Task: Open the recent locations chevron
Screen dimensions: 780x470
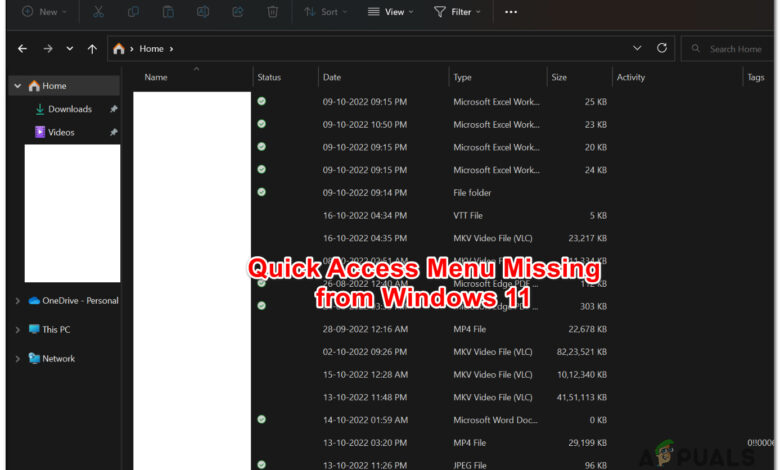Action: pos(70,49)
